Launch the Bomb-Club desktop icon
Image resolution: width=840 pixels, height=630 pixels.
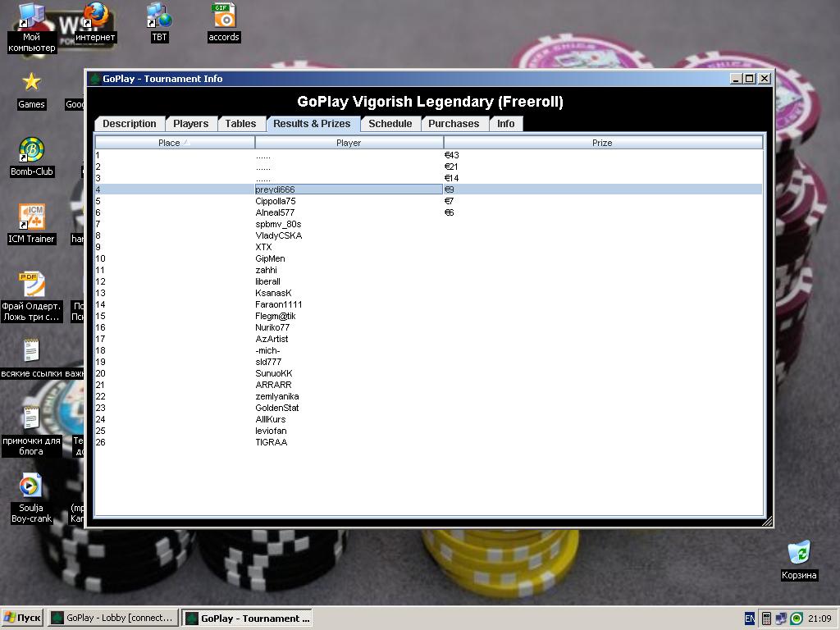pyautogui.click(x=31, y=150)
